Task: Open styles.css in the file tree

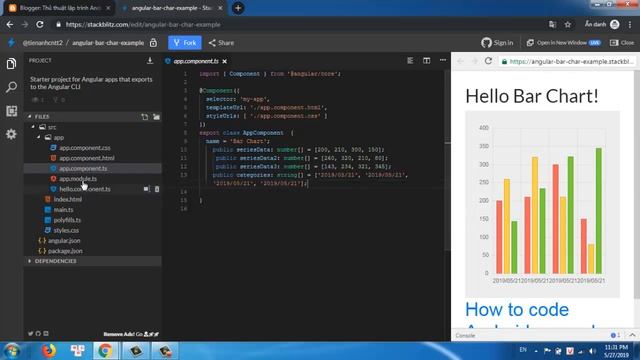Action: pyautogui.click(x=66, y=230)
